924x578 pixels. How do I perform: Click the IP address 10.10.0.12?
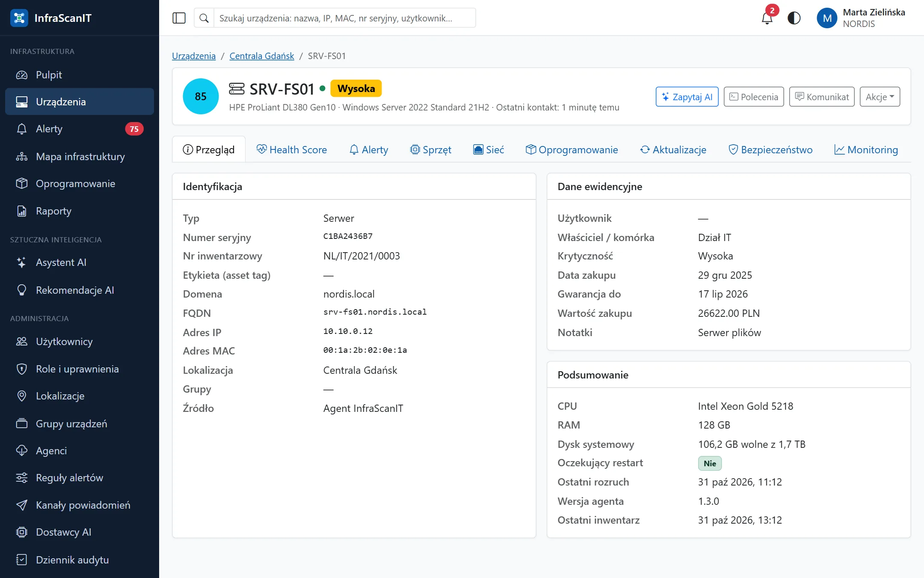[348, 331]
